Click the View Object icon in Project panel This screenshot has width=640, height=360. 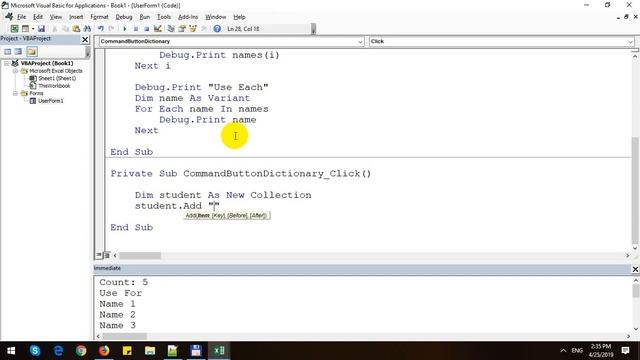click(18, 51)
